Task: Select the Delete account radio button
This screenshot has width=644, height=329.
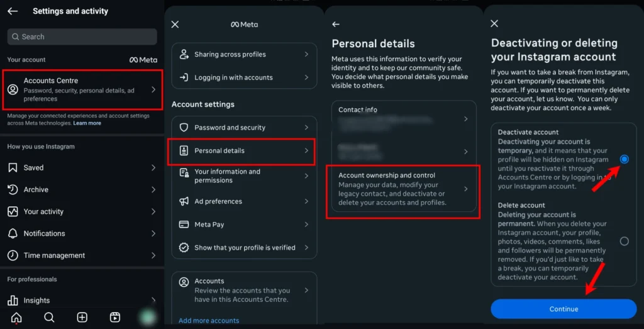Action: click(624, 241)
